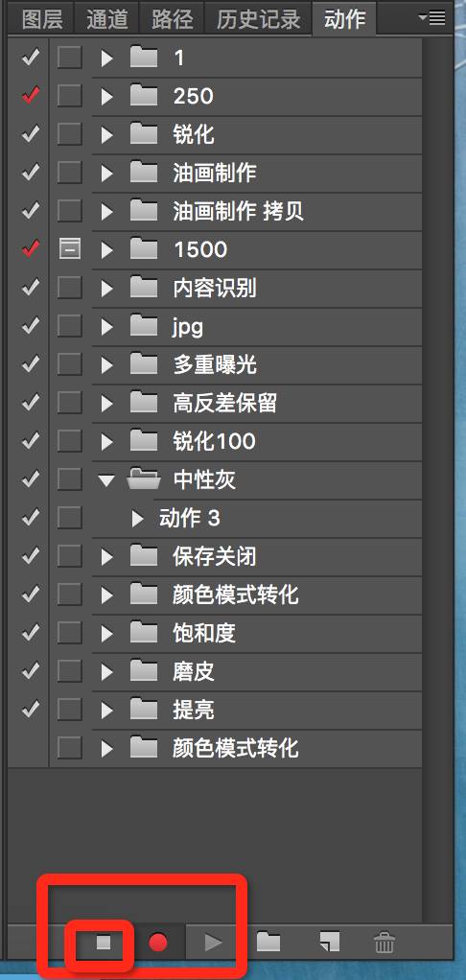The width and height of the screenshot is (466, 980).
Task: Click the trash delete icon
Action: pos(384,942)
